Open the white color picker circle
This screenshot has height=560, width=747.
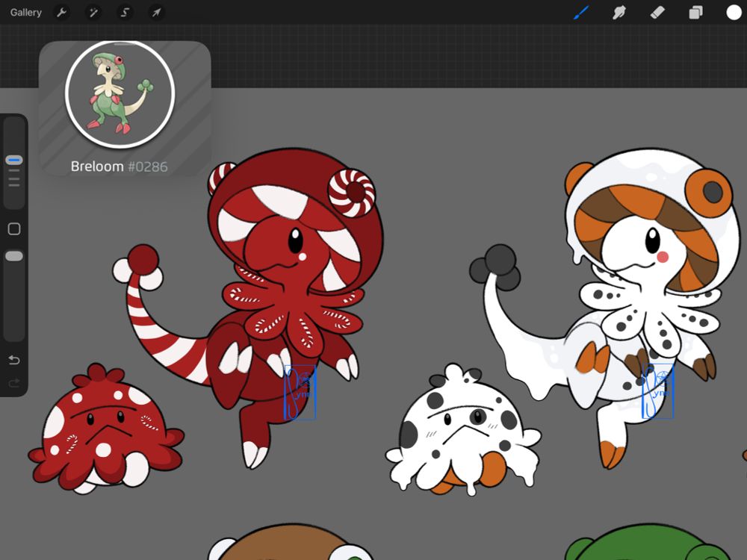coord(734,13)
